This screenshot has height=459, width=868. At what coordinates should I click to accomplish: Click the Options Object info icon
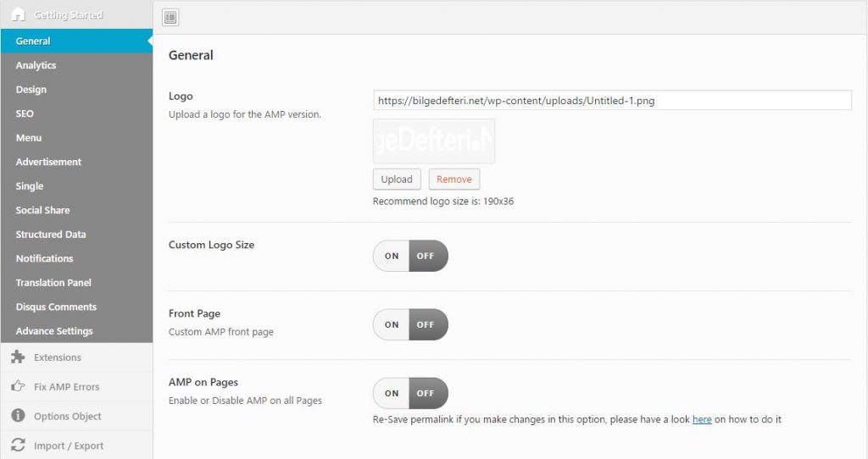[18, 416]
